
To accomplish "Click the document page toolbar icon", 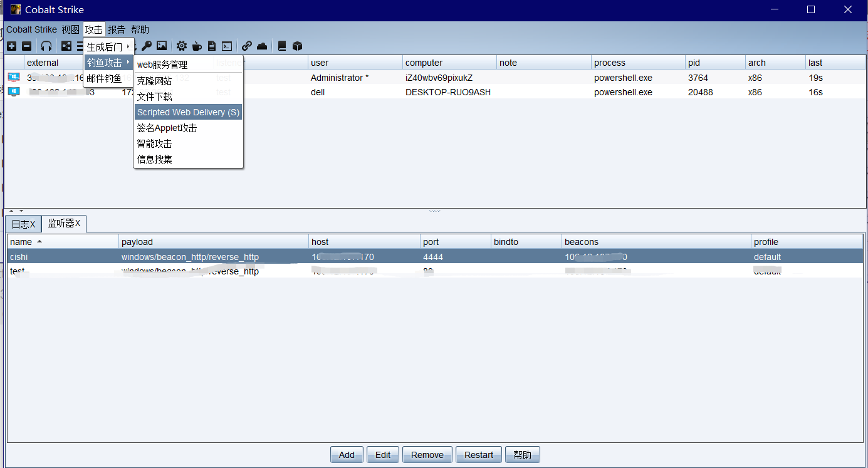I will 212,46.
